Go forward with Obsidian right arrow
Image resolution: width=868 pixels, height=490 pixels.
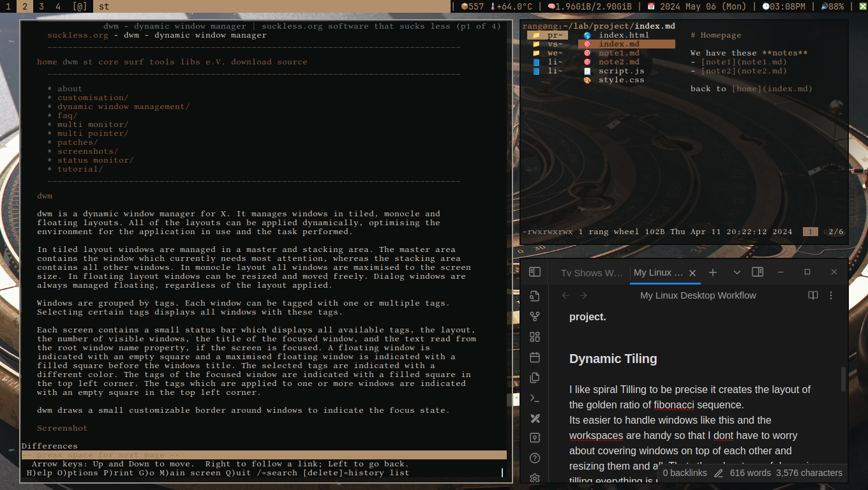(583, 295)
